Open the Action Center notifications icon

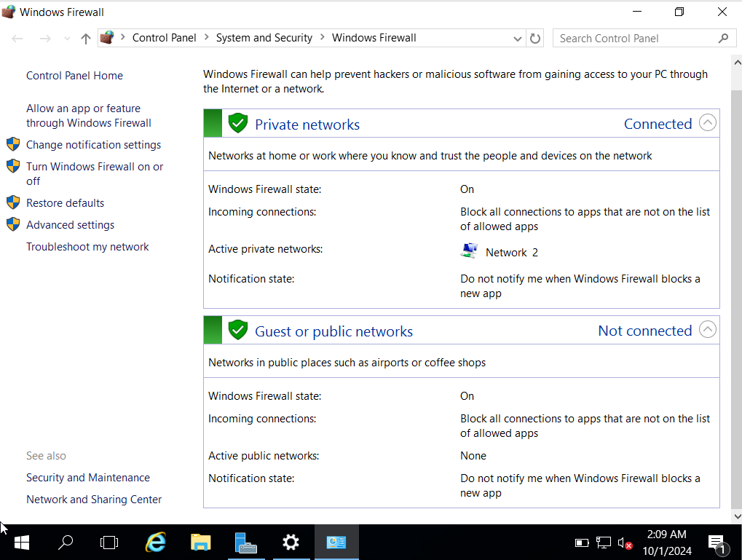click(x=717, y=543)
